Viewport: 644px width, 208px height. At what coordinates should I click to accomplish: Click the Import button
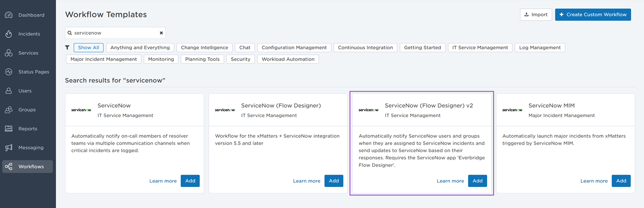coord(536,15)
